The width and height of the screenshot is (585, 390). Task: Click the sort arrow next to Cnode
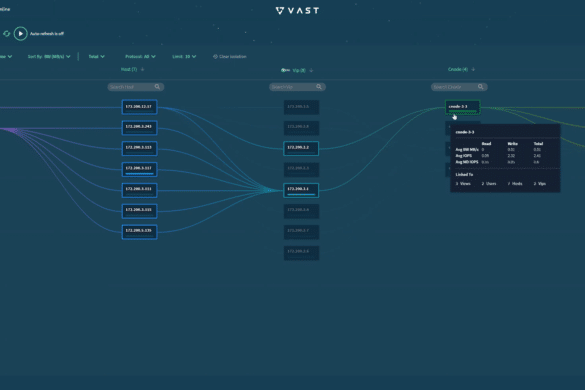(x=473, y=69)
